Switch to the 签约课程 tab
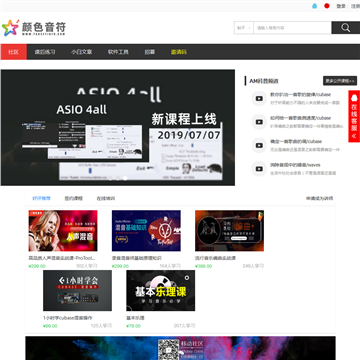 tap(73, 198)
